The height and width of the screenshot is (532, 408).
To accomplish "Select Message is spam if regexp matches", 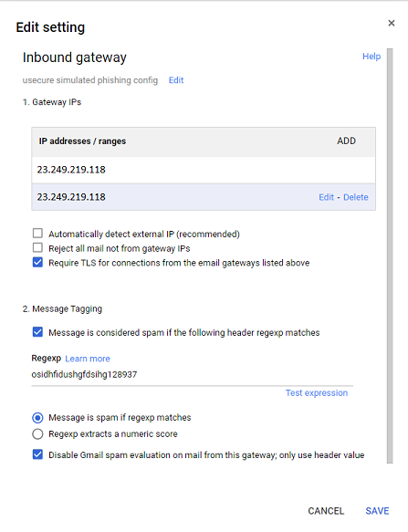I will (37, 418).
